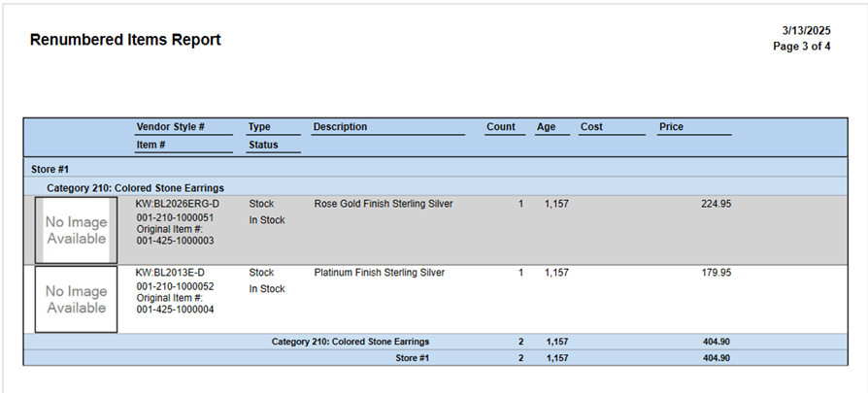
Task: Open vendor style KW:BL2026ERG-D
Action: [x=178, y=204]
